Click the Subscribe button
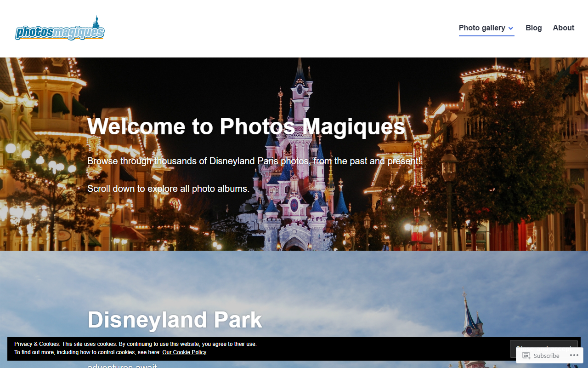The image size is (588, 368). point(541,356)
